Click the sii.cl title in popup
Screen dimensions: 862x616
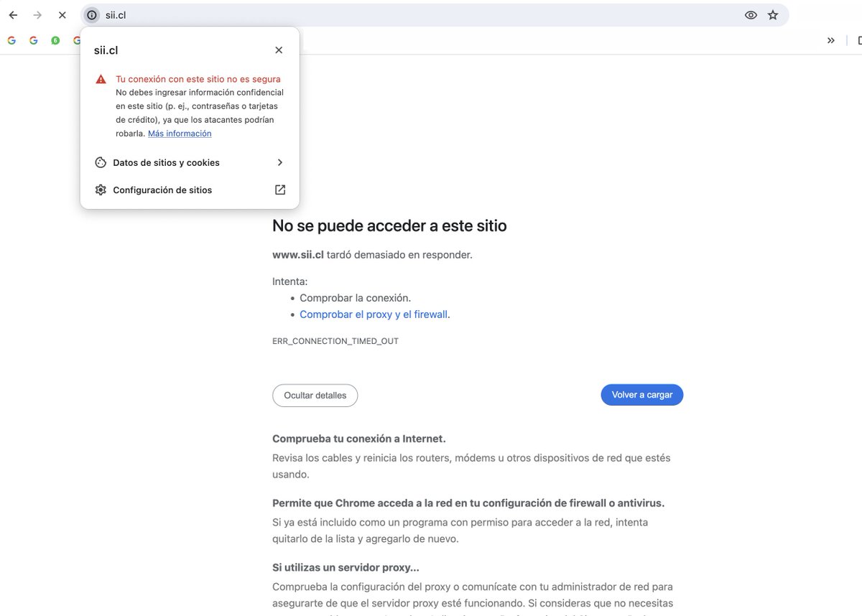106,50
